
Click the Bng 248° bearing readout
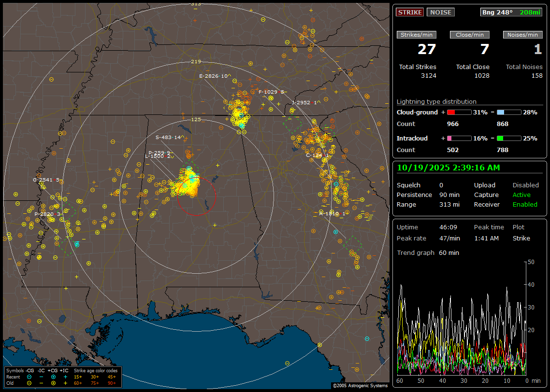tap(497, 13)
